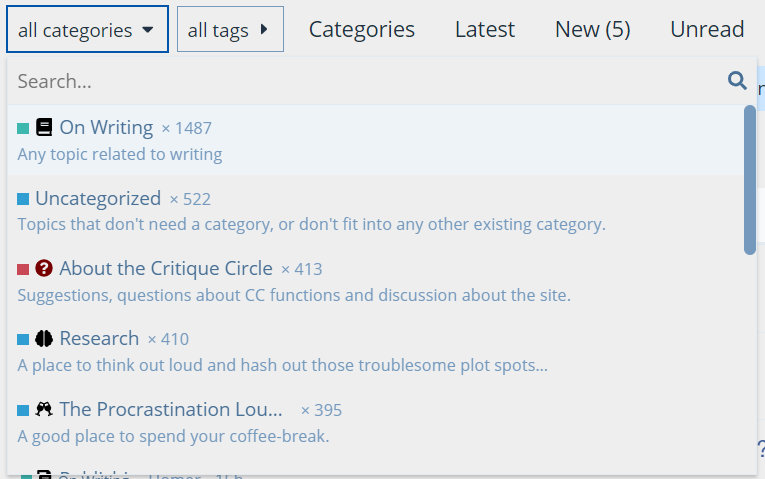Click the teal color square for On Writing

(x=23, y=128)
